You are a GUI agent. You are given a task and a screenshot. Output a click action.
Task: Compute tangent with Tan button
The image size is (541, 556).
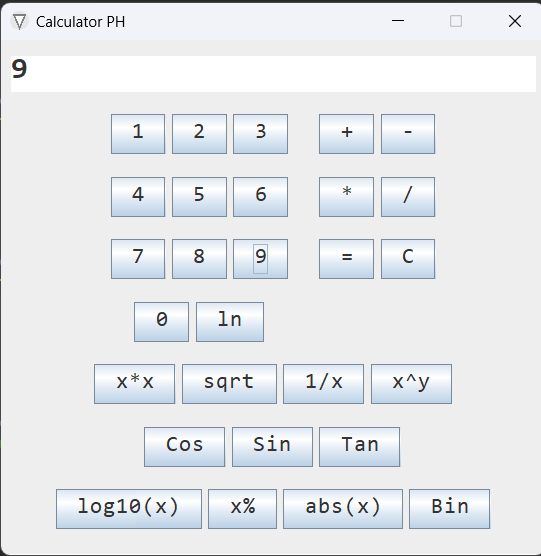(x=359, y=447)
